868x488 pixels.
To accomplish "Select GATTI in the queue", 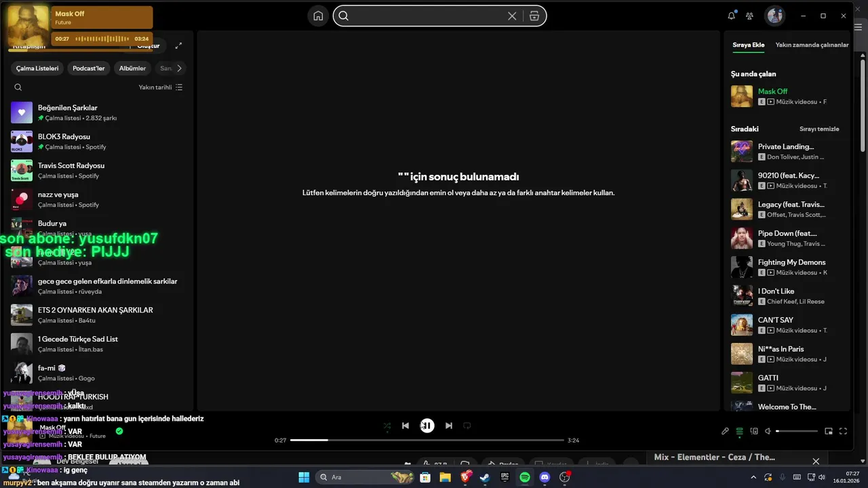I will [x=787, y=383].
